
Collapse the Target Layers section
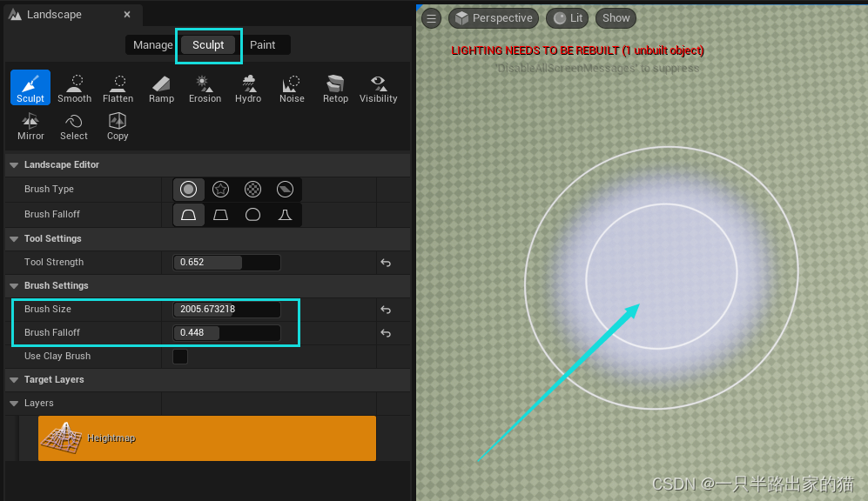tap(15, 380)
